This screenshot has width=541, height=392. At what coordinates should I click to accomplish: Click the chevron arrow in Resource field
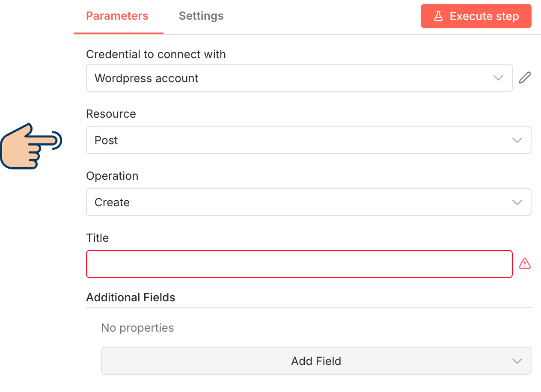pyautogui.click(x=517, y=140)
